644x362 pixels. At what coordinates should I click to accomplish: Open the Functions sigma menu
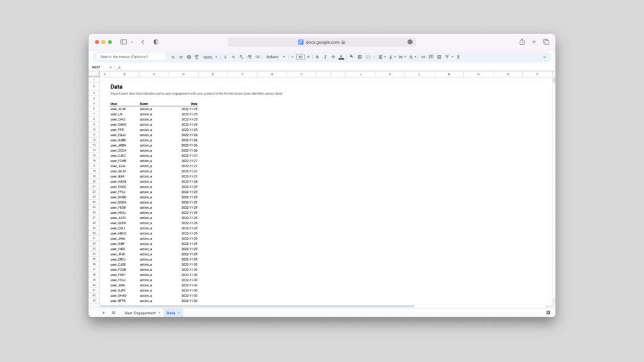(458, 57)
